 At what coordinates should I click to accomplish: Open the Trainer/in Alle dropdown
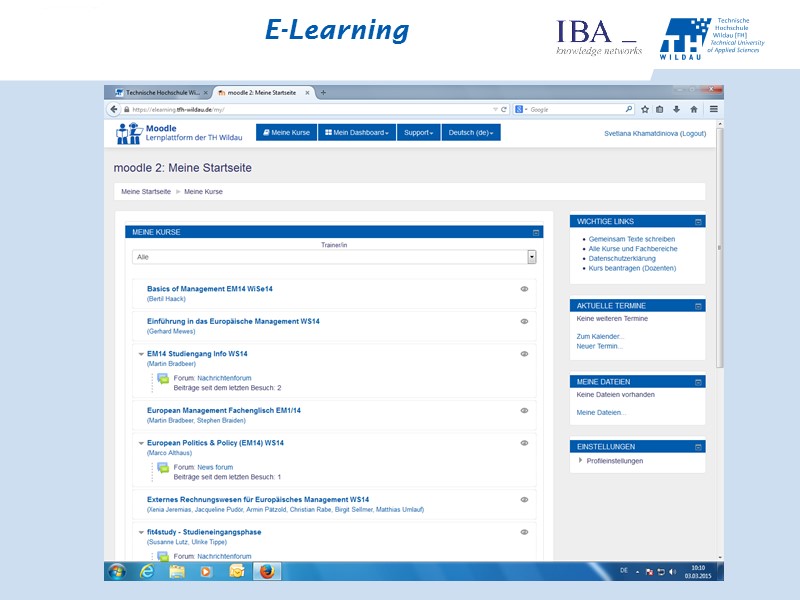(532, 257)
